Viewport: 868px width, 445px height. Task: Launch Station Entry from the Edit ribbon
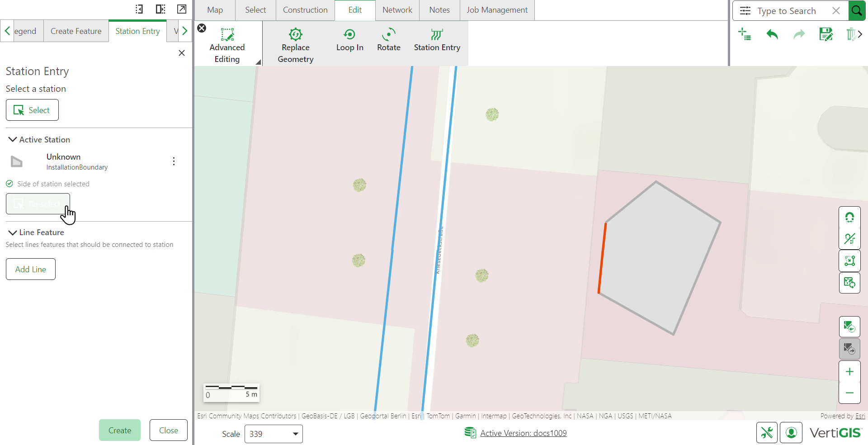pyautogui.click(x=437, y=40)
